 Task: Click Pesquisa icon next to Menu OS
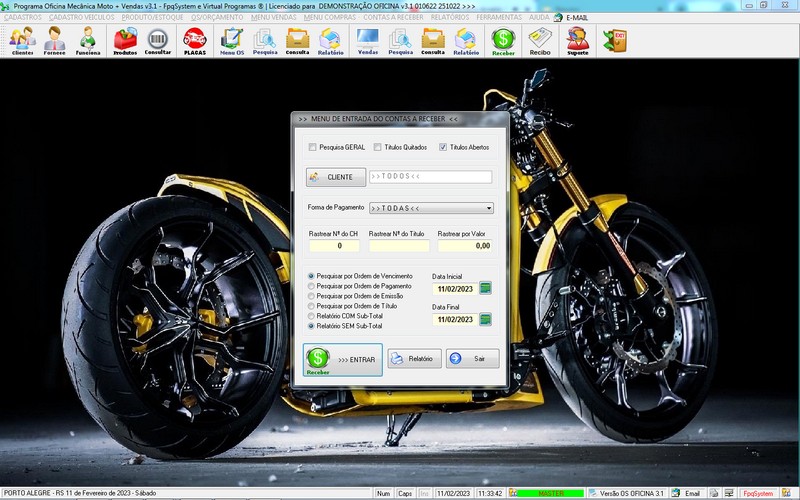[265, 41]
